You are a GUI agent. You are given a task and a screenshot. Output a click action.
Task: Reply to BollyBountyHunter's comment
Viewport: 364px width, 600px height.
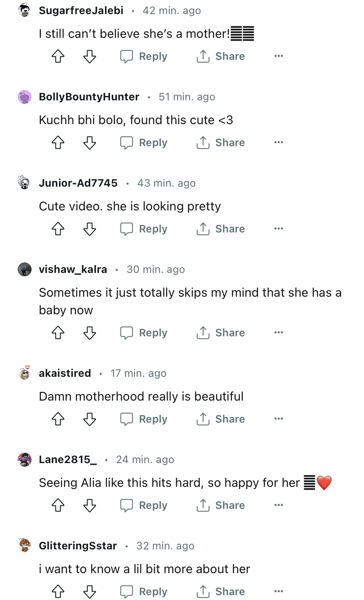coord(144,143)
